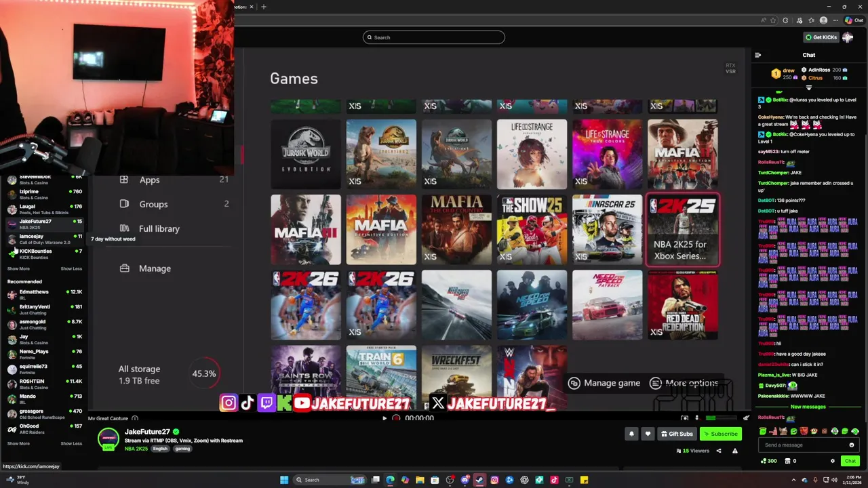Open KICKBounties channel in sidebar

[x=43, y=253]
